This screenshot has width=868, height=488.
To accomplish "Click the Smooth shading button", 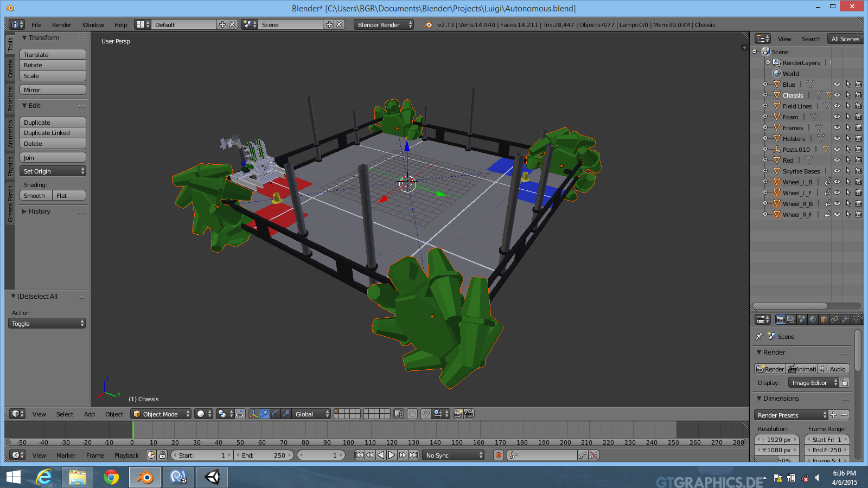I will click(x=36, y=195).
